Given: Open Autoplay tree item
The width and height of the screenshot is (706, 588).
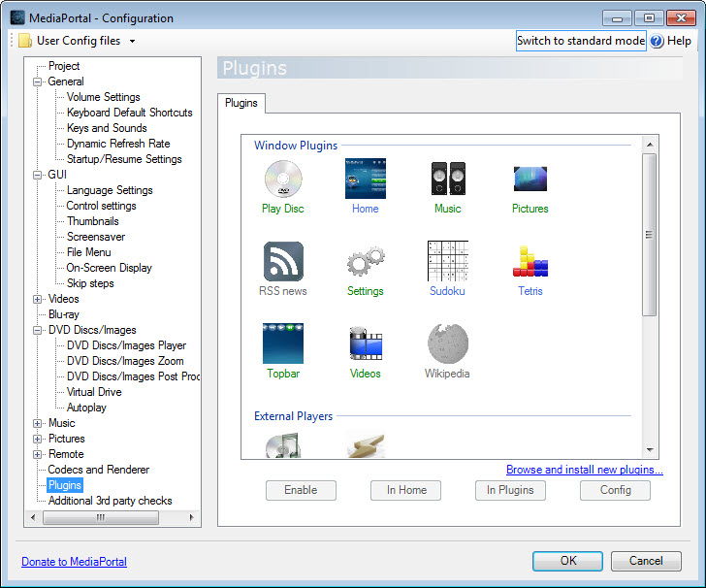Looking at the screenshot, I should (x=86, y=408).
